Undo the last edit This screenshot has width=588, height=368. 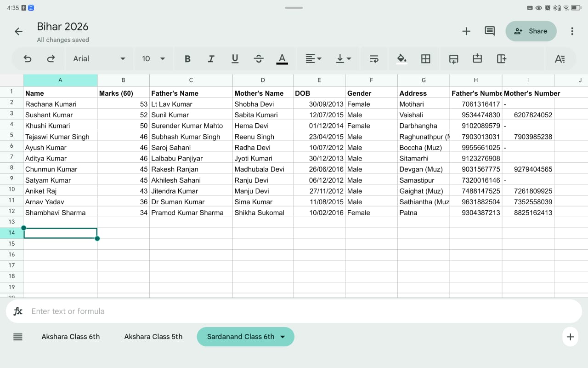tap(28, 58)
